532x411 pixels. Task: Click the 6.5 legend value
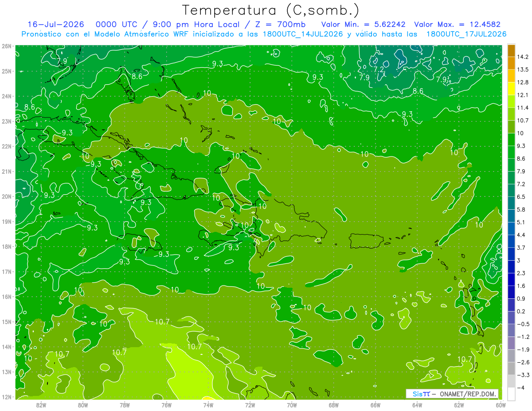tap(521, 196)
